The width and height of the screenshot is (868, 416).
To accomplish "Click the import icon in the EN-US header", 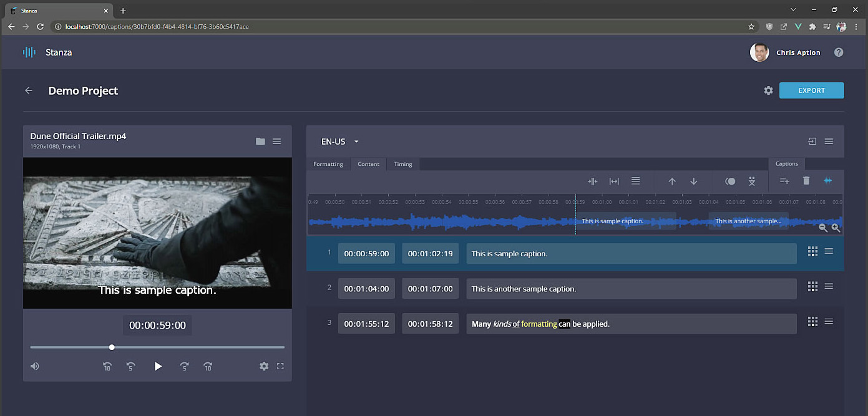I will pyautogui.click(x=812, y=142).
